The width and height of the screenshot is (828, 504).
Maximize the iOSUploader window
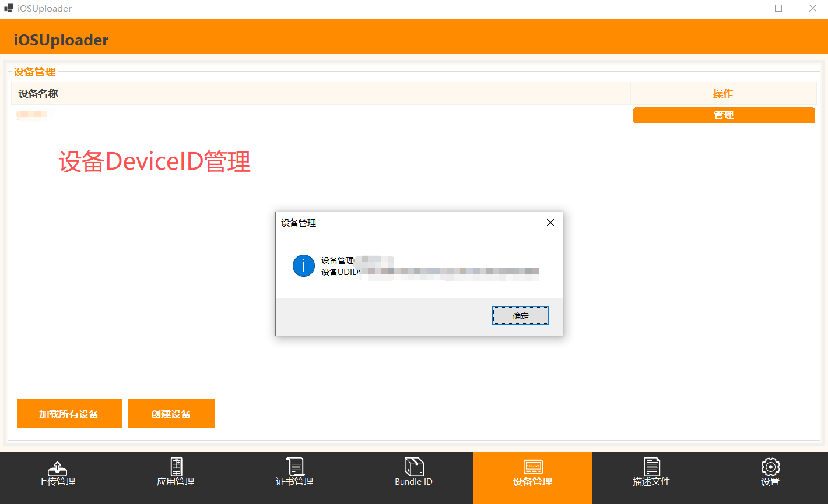coord(778,9)
